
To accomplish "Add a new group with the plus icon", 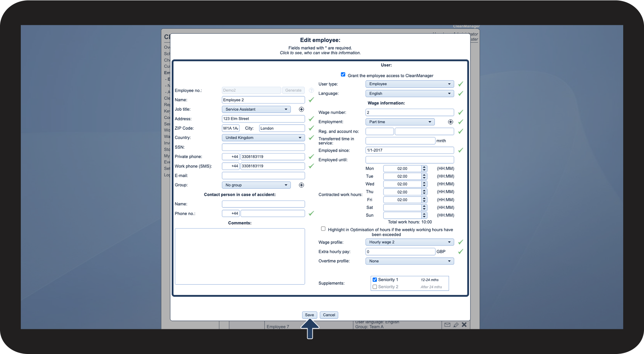I will [x=301, y=185].
